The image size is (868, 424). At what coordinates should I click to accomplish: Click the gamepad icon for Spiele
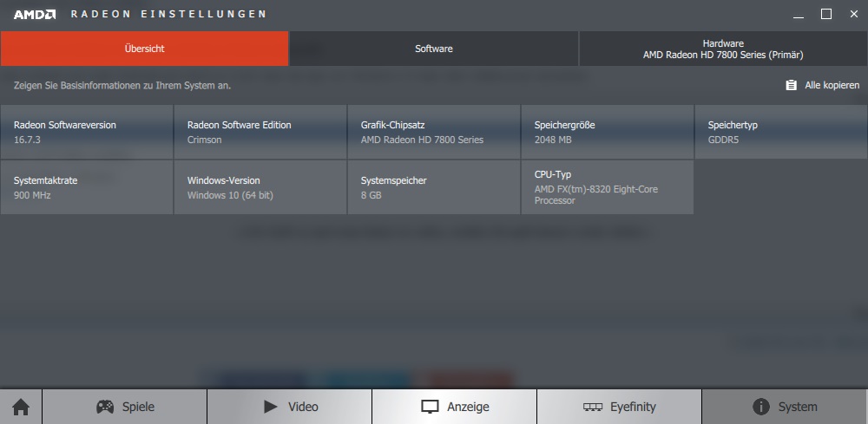point(105,407)
